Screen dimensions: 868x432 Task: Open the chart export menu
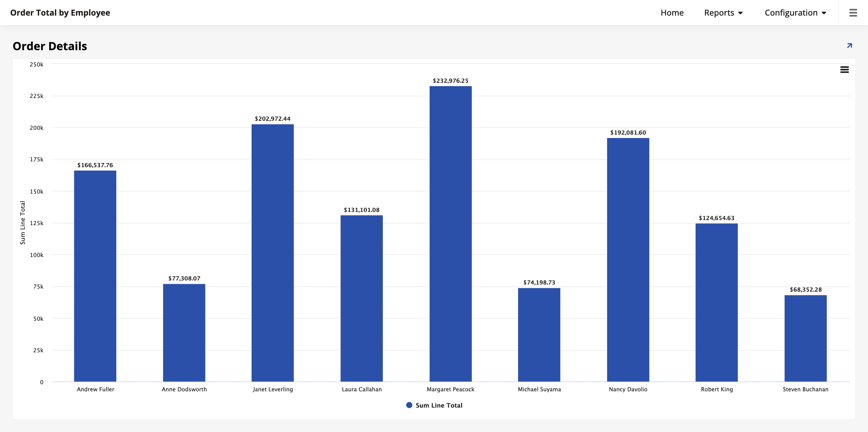(845, 70)
